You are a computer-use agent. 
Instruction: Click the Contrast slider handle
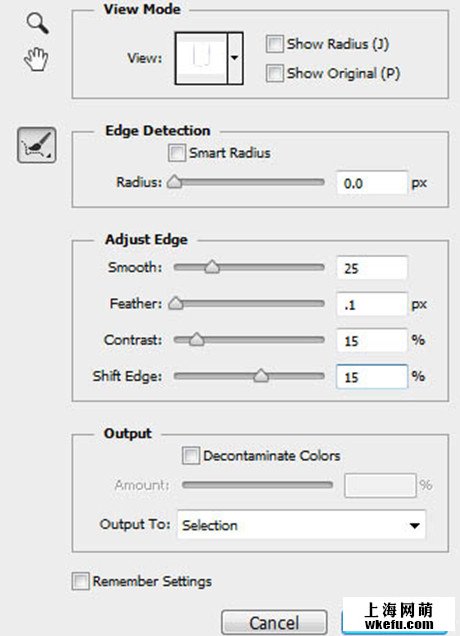tap(197, 339)
